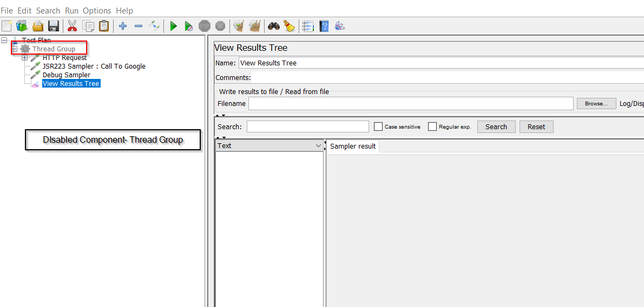Click the Debug Sampler pipette icon
This screenshot has width=644, height=307.
36,75
